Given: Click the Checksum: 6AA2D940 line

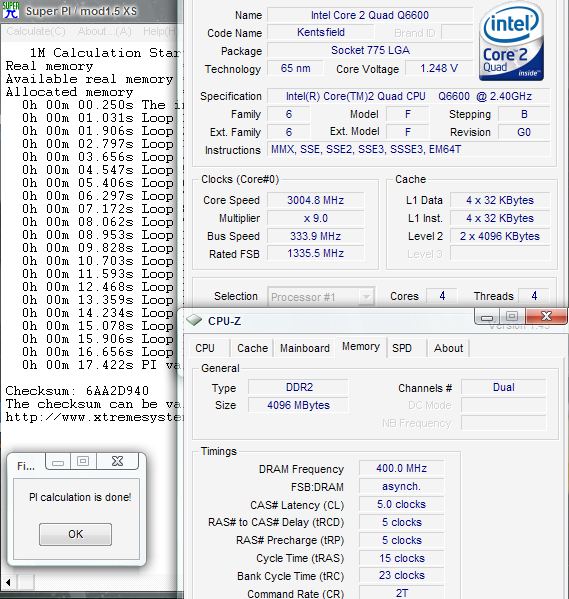Looking at the screenshot, I should tap(77, 391).
